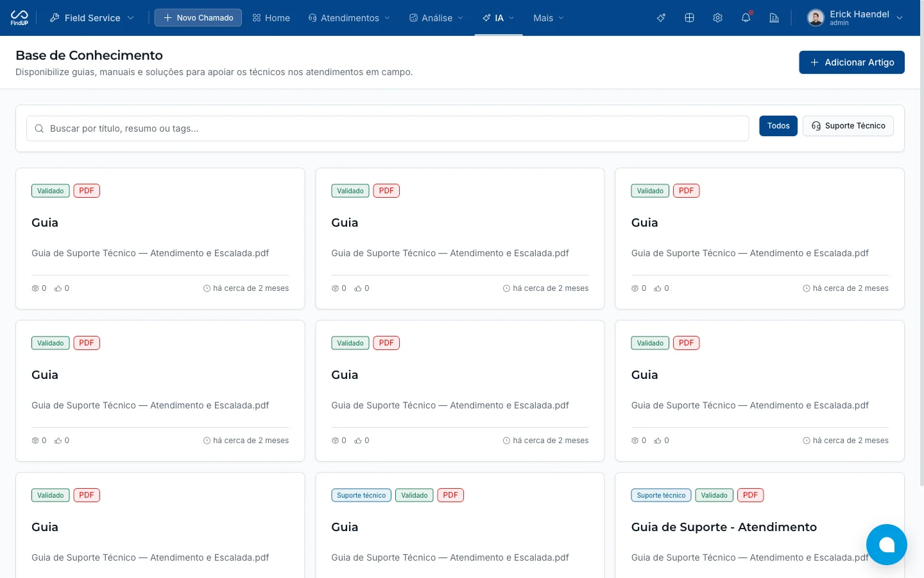Open the grid apps icon
Image resolution: width=924 pixels, height=578 pixels.
689,18
